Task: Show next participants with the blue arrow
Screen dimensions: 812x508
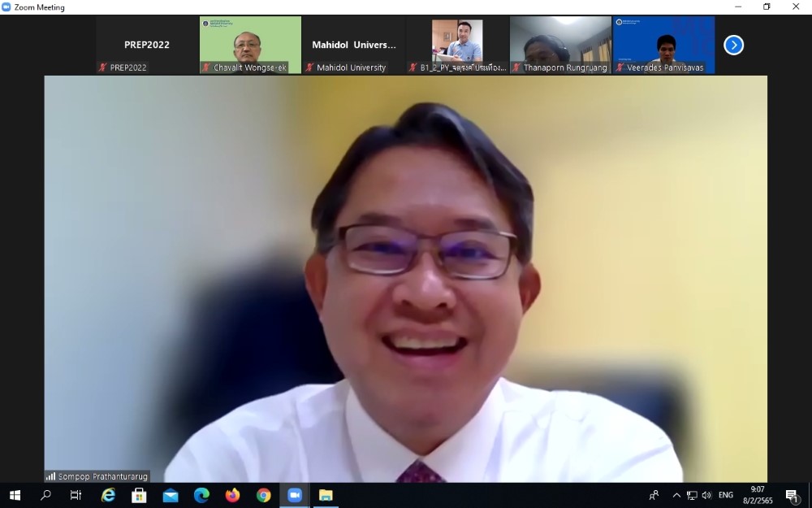Action: (x=733, y=46)
